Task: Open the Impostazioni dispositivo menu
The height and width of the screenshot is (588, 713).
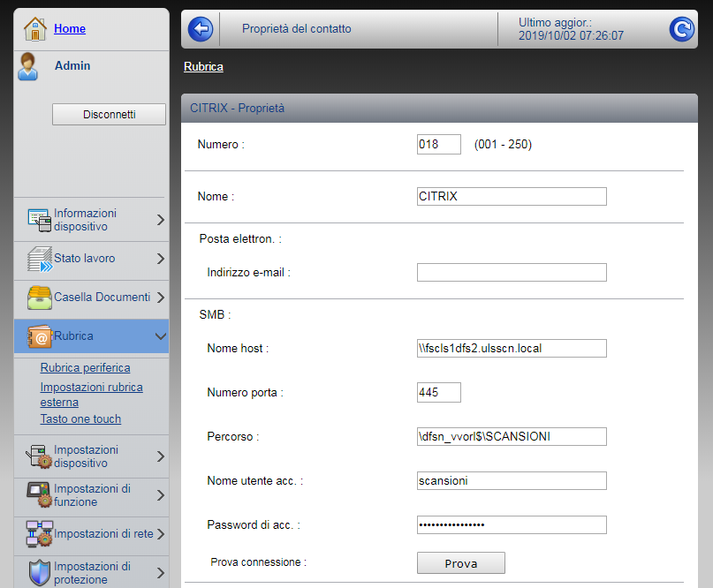Action: click(x=91, y=456)
